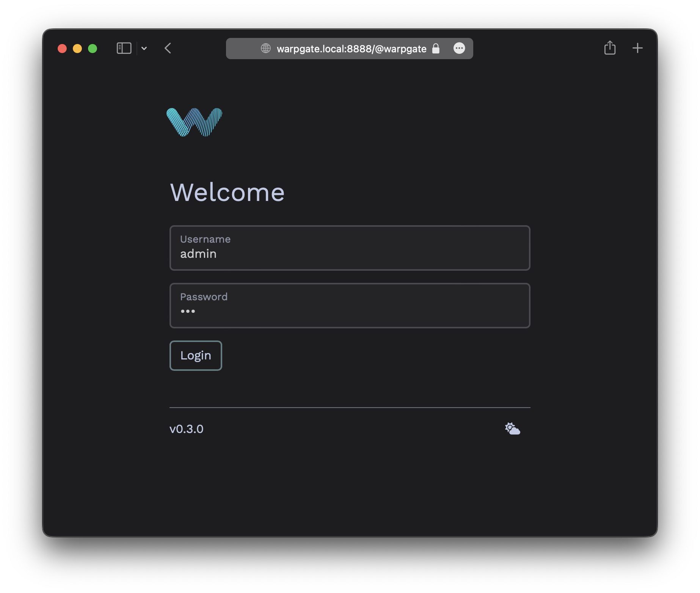
Task: Close the browser window
Action: click(x=62, y=49)
